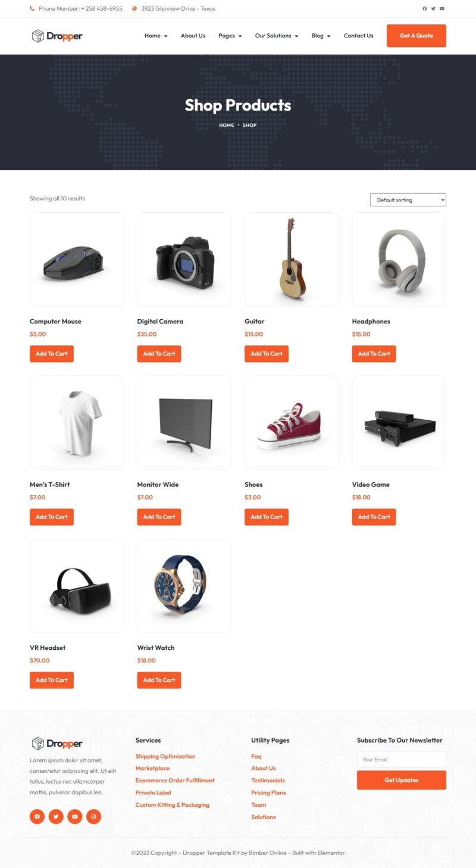
Task: Click the footer Instagram circle icon
Action: point(93,816)
